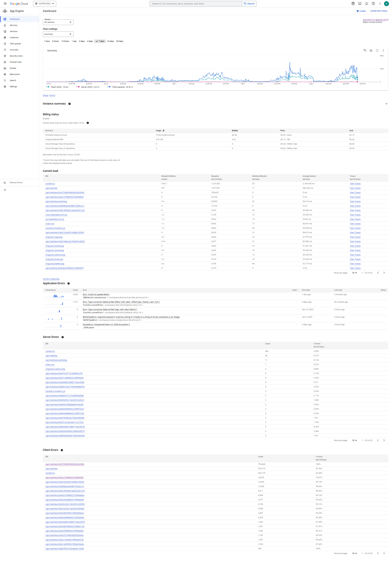Open help for Instance summary

[70, 104]
